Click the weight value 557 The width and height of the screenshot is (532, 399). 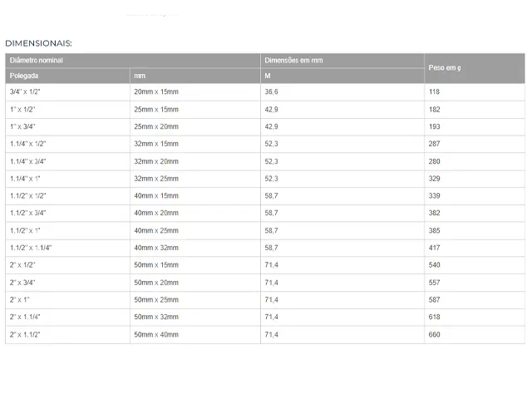click(435, 283)
